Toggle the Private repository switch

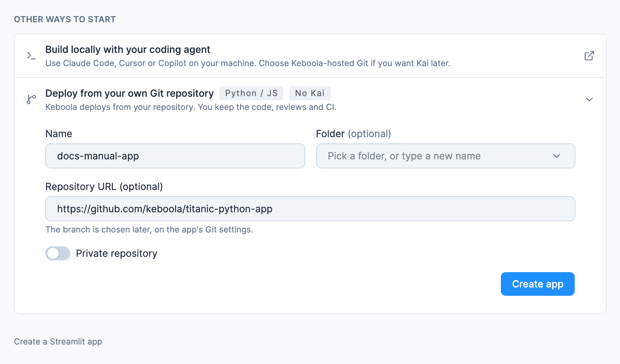click(x=58, y=253)
